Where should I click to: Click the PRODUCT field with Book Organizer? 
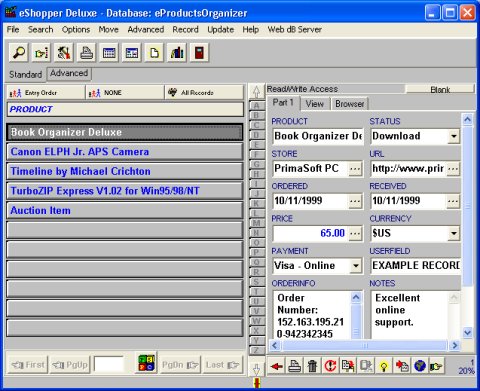click(x=318, y=136)
